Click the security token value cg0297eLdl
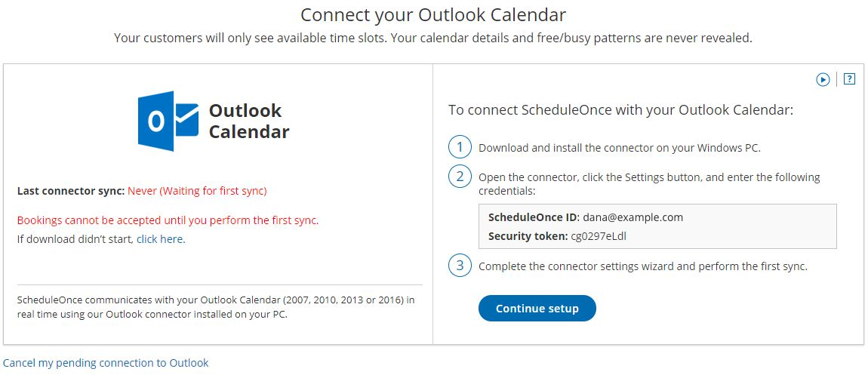 pyautogui.click(x=600, y=236)
